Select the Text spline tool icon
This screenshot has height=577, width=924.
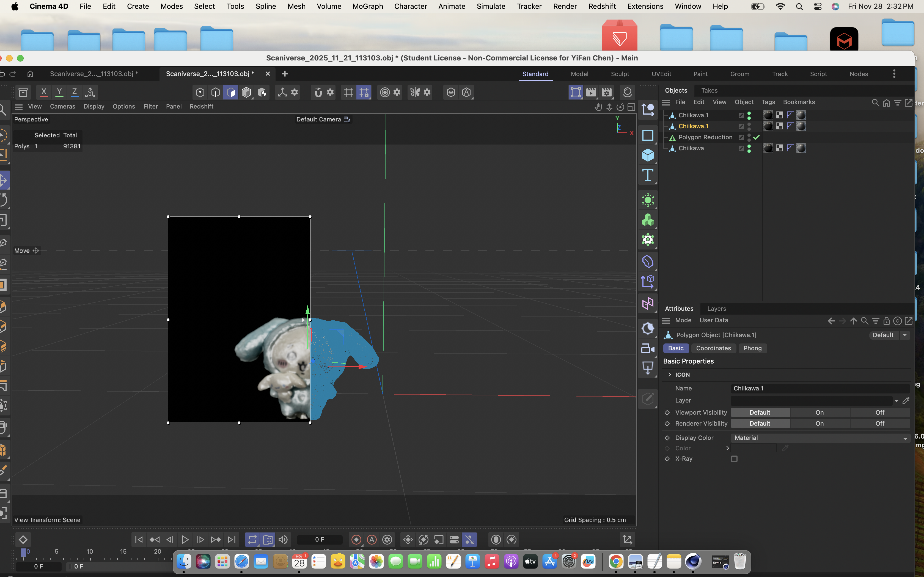coord(648,175)
